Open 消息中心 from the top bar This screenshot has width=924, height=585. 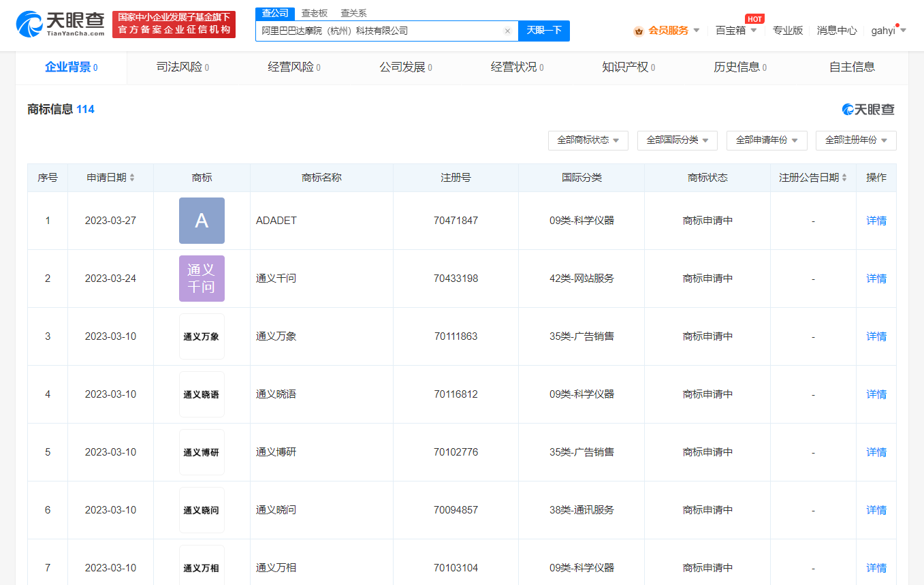tap(836, 31)
